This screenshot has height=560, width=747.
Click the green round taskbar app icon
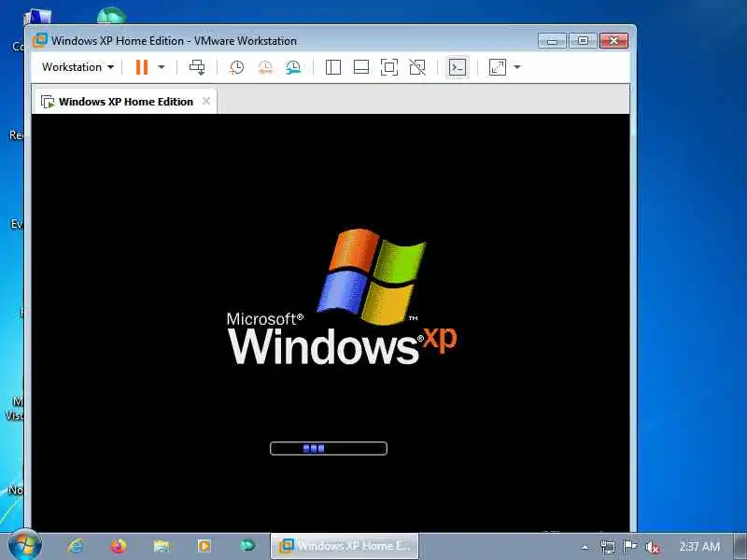tap(247, 545)
